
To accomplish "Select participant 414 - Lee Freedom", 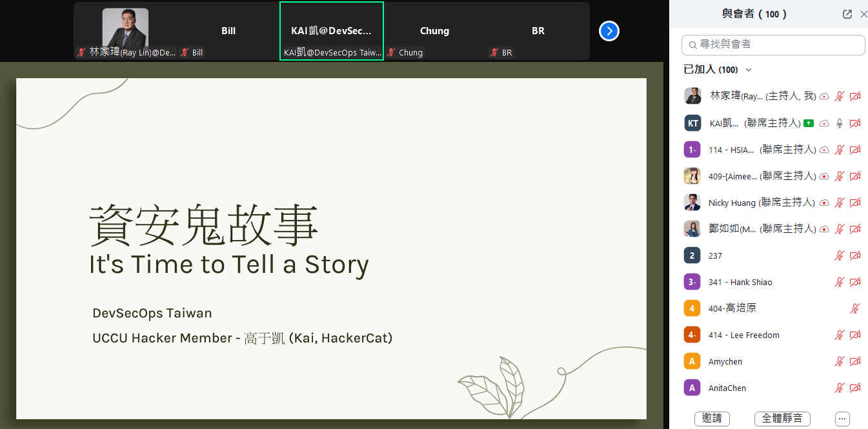I will pos(743,335).
